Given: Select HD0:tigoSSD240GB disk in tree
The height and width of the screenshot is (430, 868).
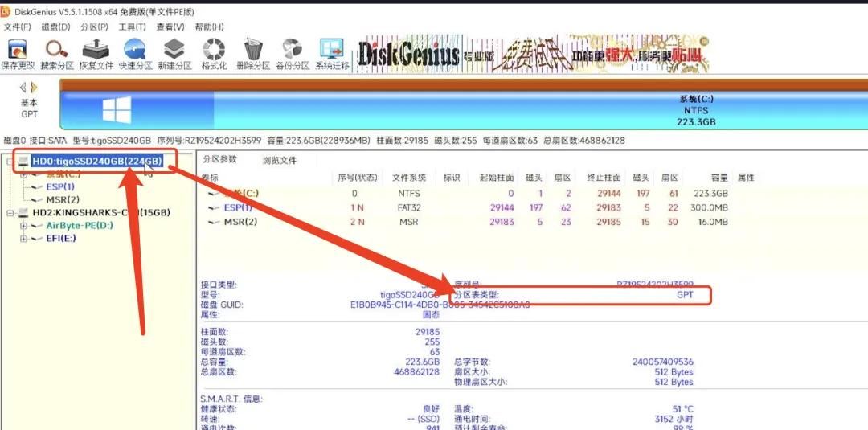Looking at the screenshot, I should coord(97,161).
